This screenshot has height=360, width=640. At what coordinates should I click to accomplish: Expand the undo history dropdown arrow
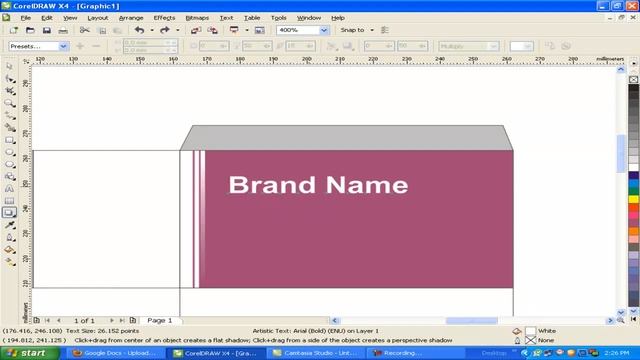click(152, 30)
